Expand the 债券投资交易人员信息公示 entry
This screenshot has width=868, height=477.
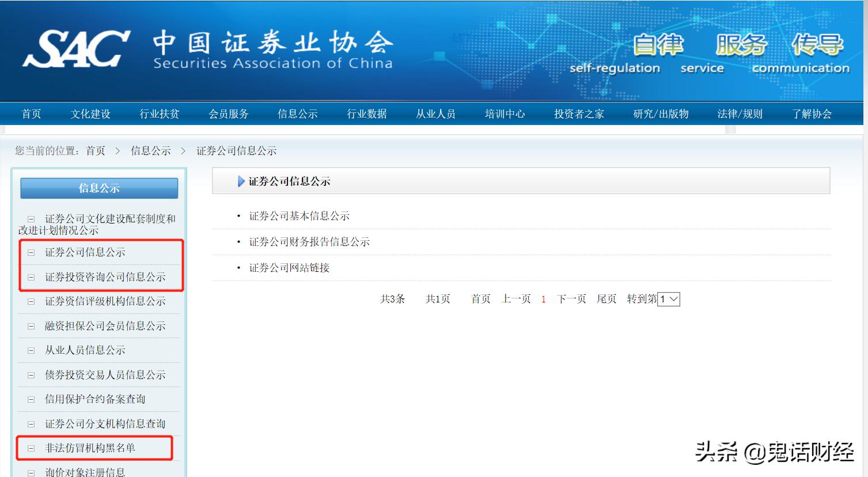click(98, 374)
